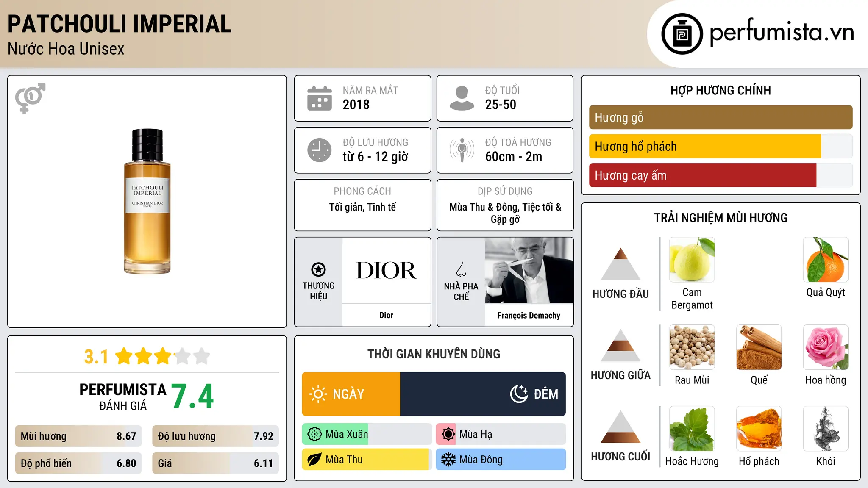This screenshot has width=868, height=488.
Task: Click the Quả Quýt note image
Action: [x=826, y=260]
